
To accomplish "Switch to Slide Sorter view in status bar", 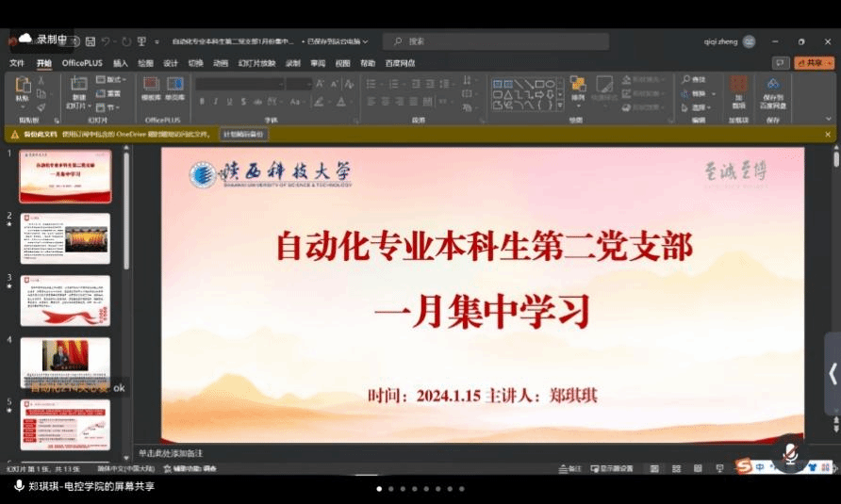I will tap(676, 468).
